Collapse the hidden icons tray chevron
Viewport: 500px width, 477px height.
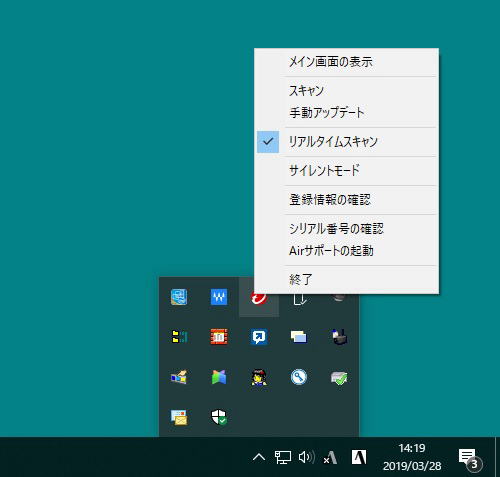[x=259, y=457]
